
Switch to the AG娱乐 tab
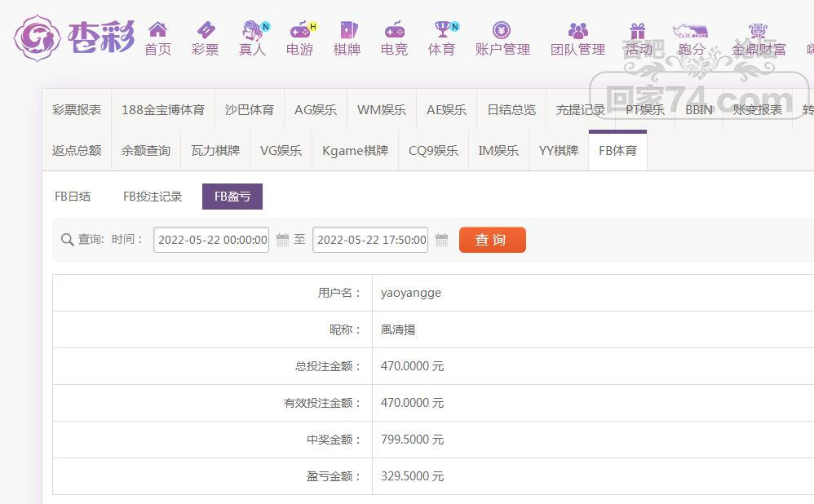pyautogui.click(x=316, y=109)
